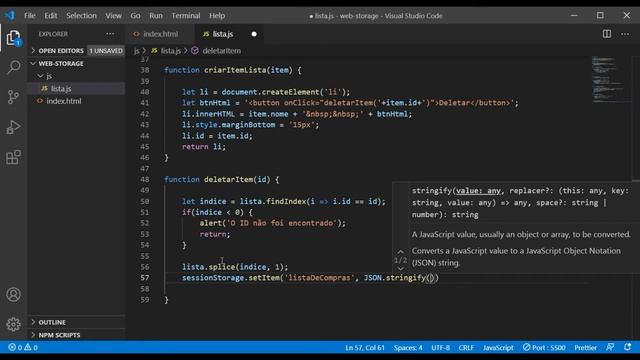The height and width of the screenshot is (360, 640).
Task: Collapse the js folder
Action: [x=49, y=76]
